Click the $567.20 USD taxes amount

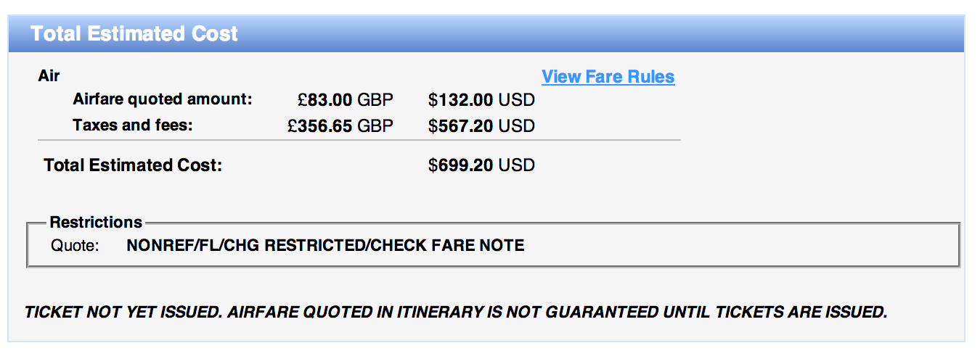coord(481,126)
